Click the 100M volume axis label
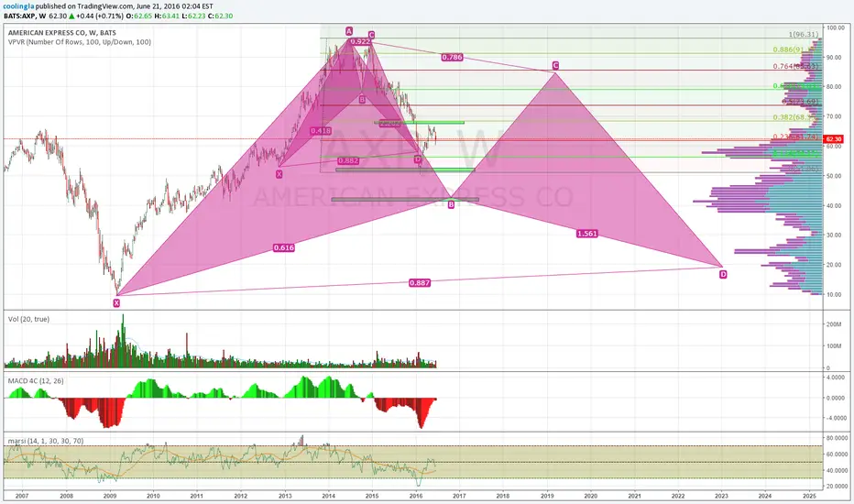The image size is (854, 504). (x=834, y=346)
